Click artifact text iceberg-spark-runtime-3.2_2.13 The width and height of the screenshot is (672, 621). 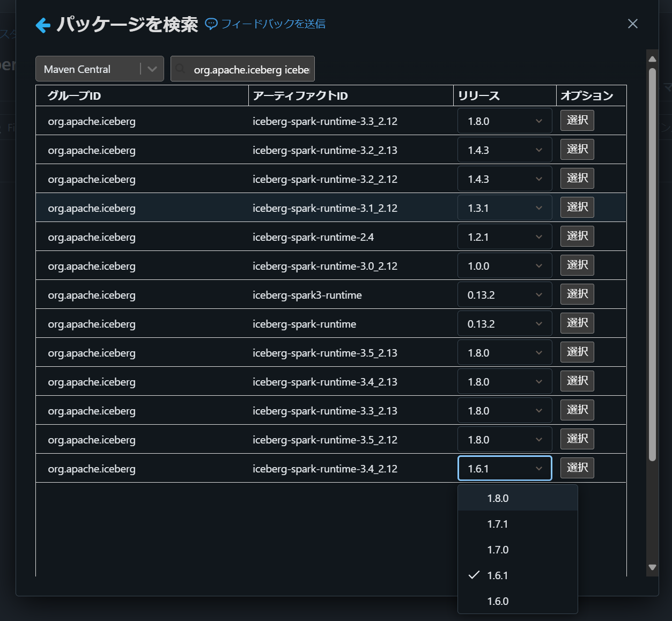pyautogui.click(x=325, y=150)
